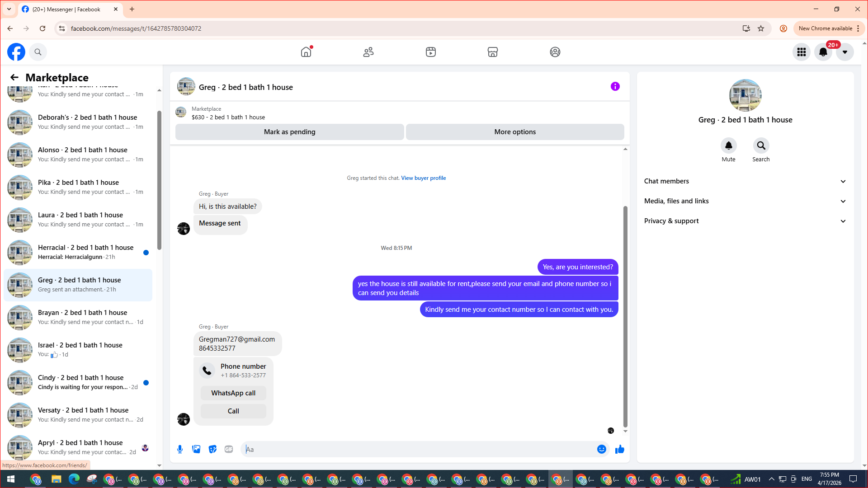Open the Facebook notifications bell
Viewport: 868px width, 488px height.
[823, 52]
